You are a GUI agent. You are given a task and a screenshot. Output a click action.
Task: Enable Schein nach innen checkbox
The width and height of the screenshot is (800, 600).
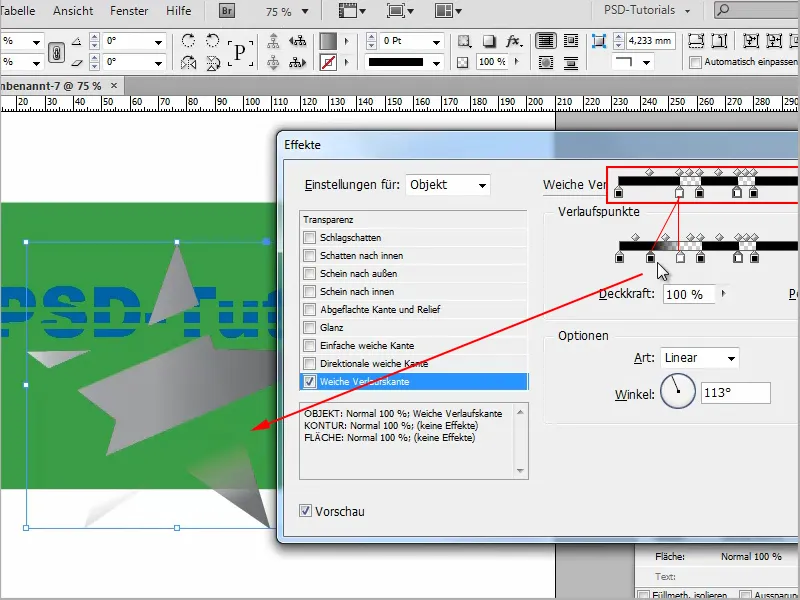pyautogui.click(x=309, y=291)
